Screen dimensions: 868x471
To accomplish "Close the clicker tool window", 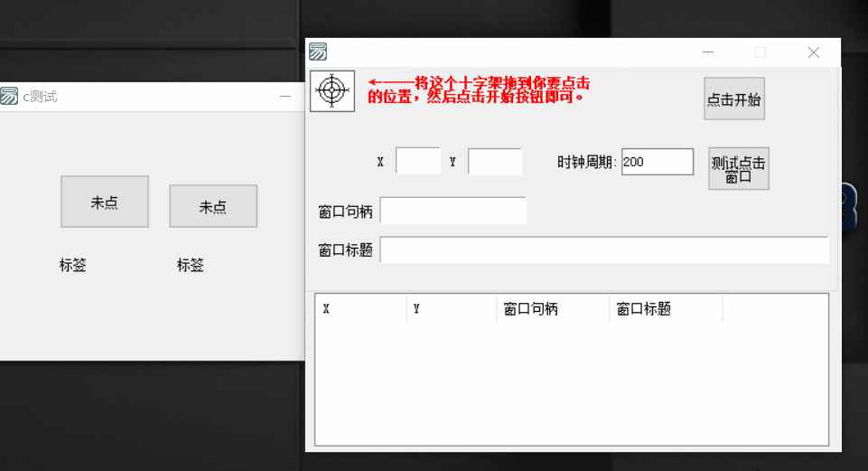I will point(813,52).
